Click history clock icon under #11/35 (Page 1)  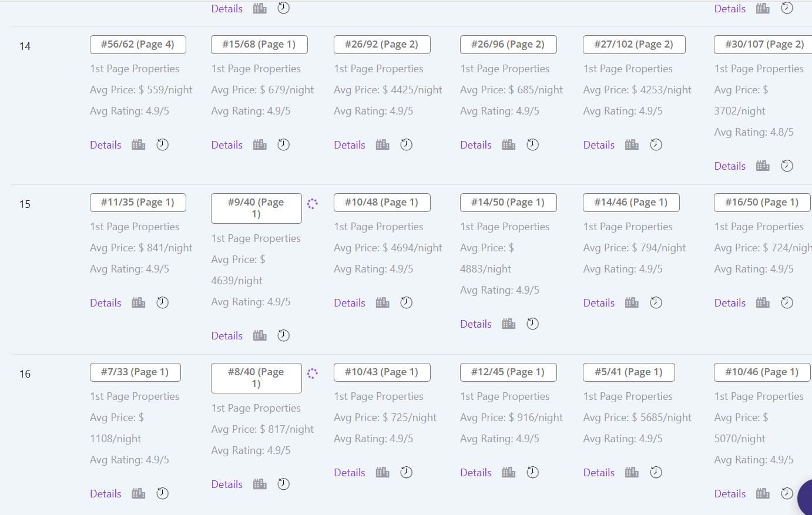[163, 302]
